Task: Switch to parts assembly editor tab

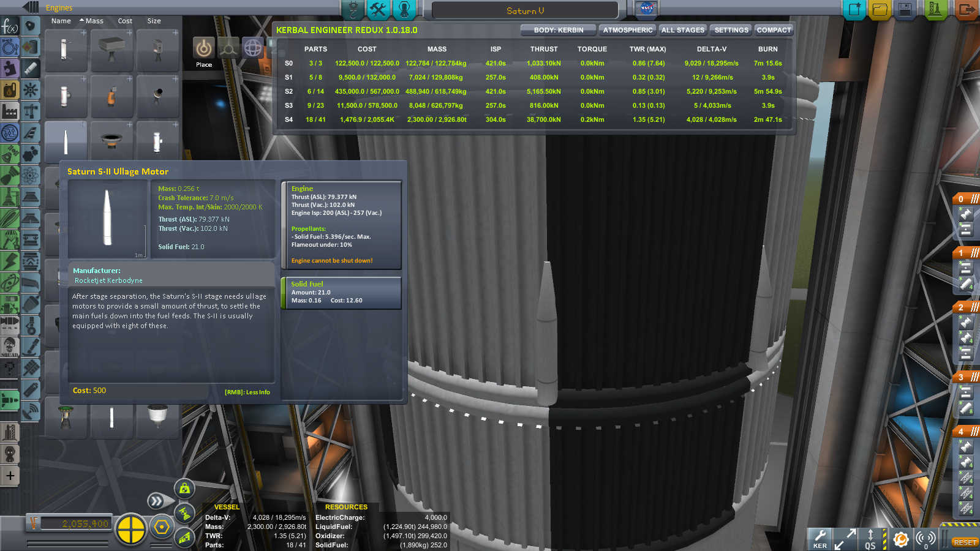Action: [353, 9]
